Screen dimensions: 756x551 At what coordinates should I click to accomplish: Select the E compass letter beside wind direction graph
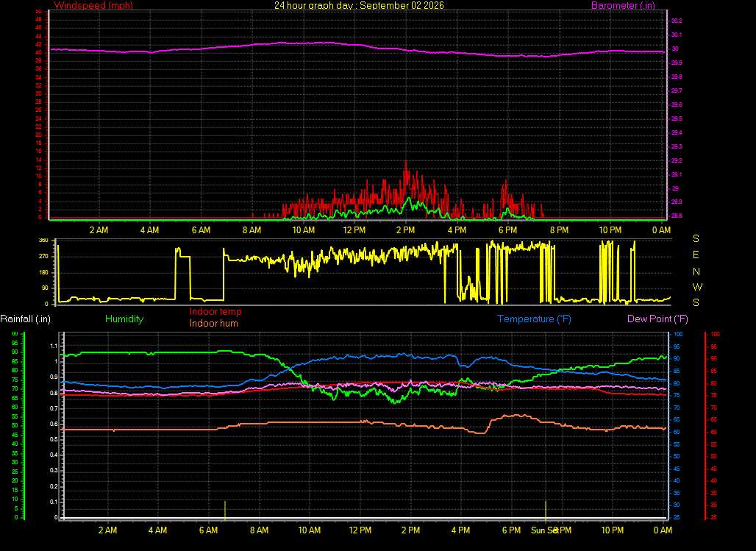point(696,255)
